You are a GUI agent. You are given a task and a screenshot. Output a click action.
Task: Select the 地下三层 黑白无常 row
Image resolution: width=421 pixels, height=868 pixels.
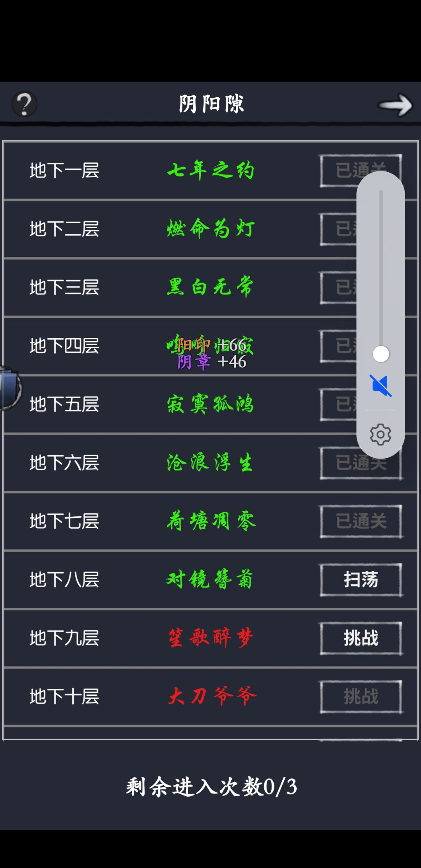pyautogui.click(x=210, y=288)
